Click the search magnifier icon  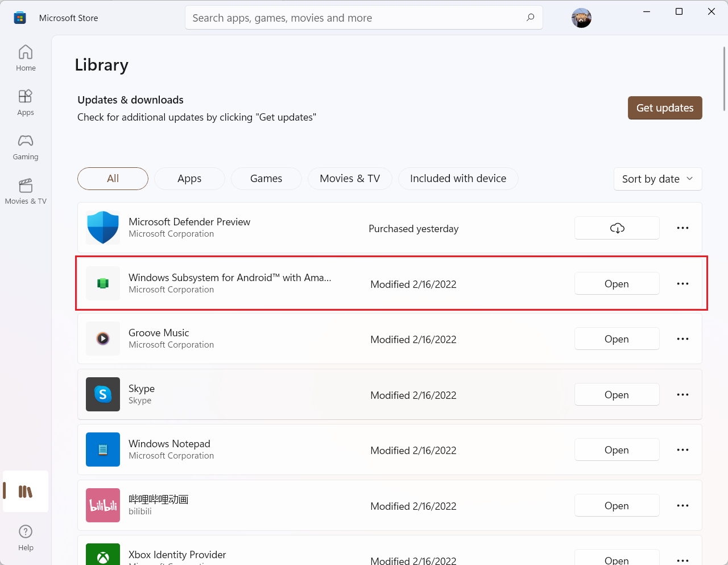click(x=530, y=18)
